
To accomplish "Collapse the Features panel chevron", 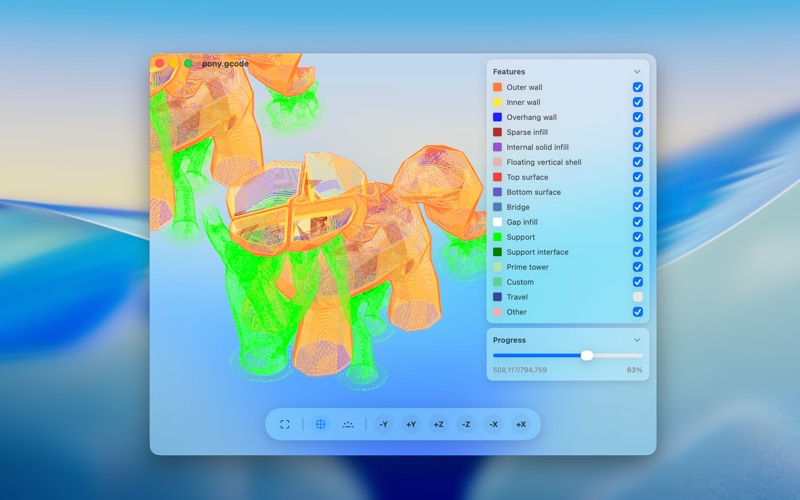I will pyautogui.click(x=637, y=71).
